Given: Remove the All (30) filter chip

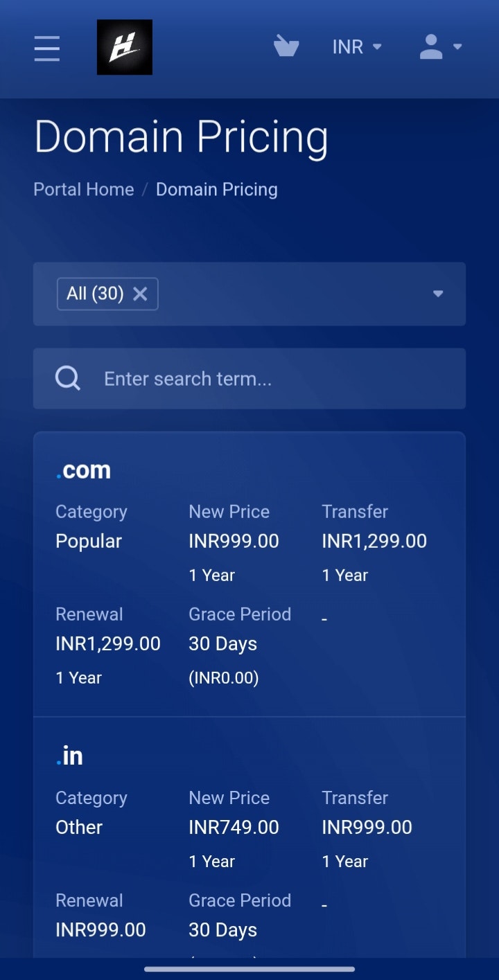Looking at the screenshot, I should [x=140, y=294].
